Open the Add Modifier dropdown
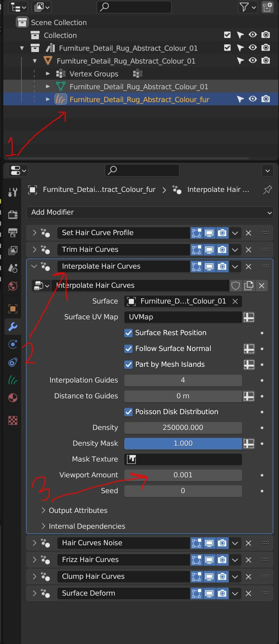This screenshot has height=644, width=279. coord(150,212)
